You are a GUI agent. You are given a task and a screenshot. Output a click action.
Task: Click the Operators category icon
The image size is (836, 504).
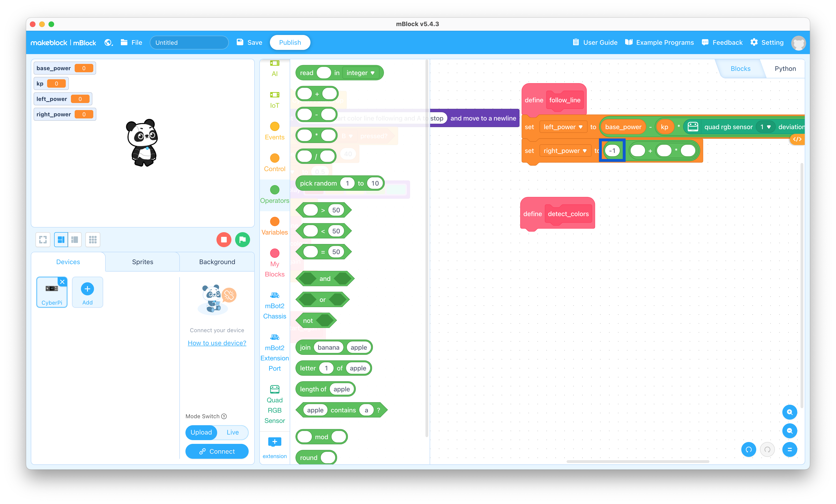275,190
